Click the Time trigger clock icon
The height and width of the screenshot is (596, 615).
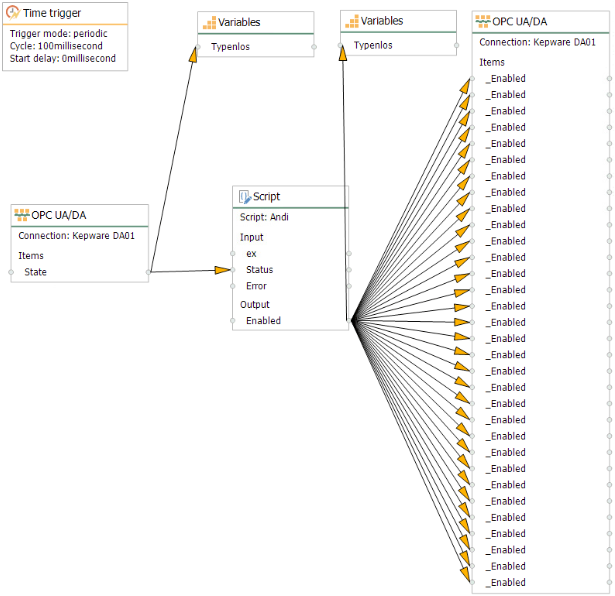pyautogui.click(x=13, y=14)
